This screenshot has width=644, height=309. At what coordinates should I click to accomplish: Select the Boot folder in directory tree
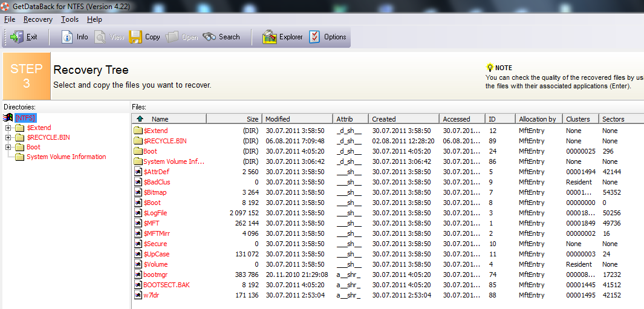(x=33, y=147)
